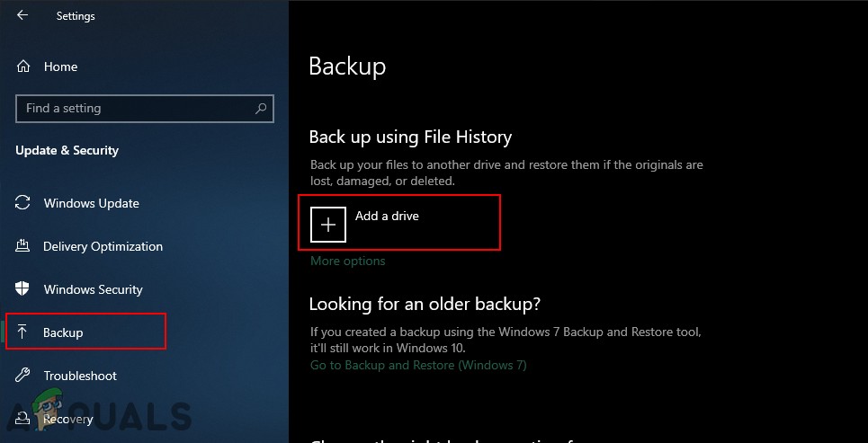This screenshot has height=443, width=868.
Task: Open the Windows Security text entry
Action: (93, 289)
